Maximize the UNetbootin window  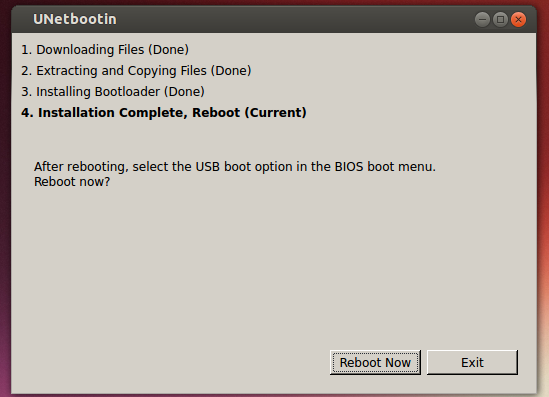tap(500, 20)
